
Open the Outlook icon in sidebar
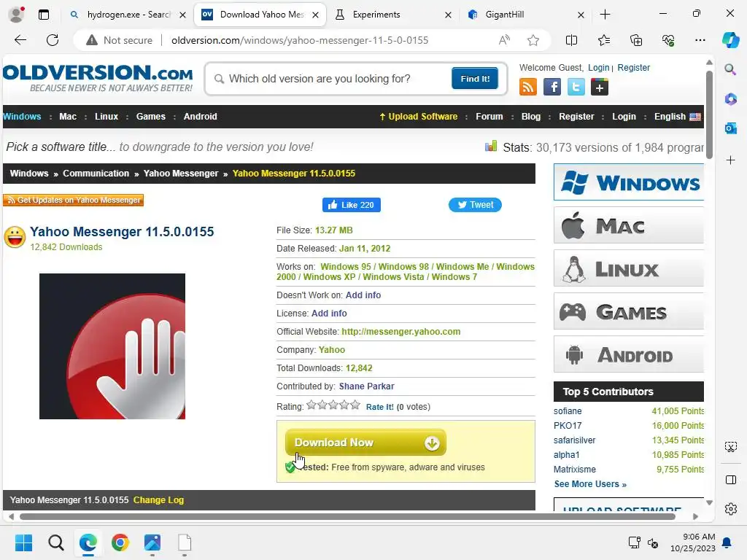tap(730, 128)
